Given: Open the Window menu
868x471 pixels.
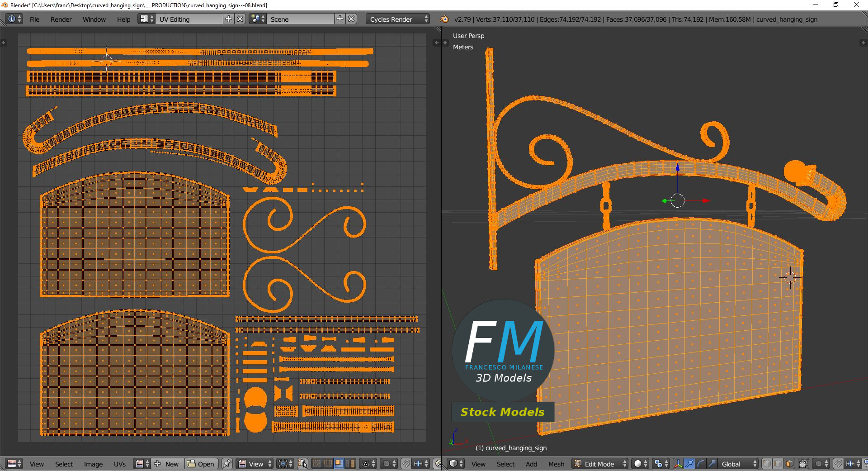Looking at the screenshot, I should pyautogui.click(x=94, y=19).
